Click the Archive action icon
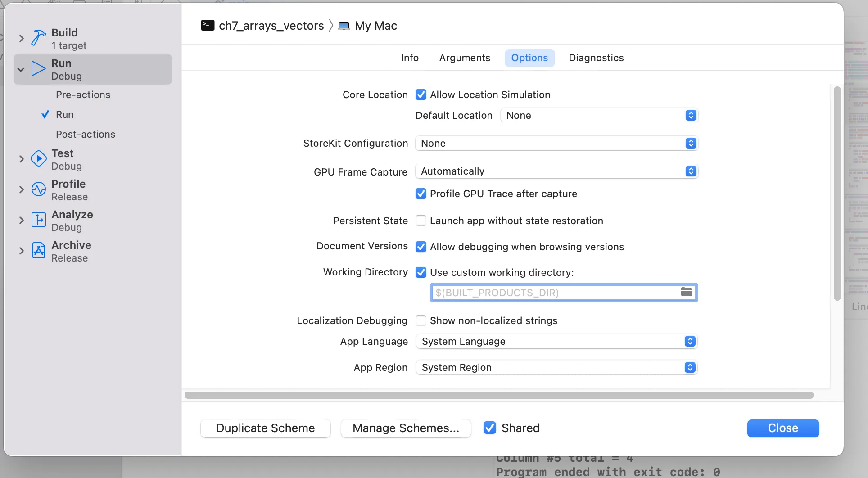868x478 pixels. (x=39, y=251)
